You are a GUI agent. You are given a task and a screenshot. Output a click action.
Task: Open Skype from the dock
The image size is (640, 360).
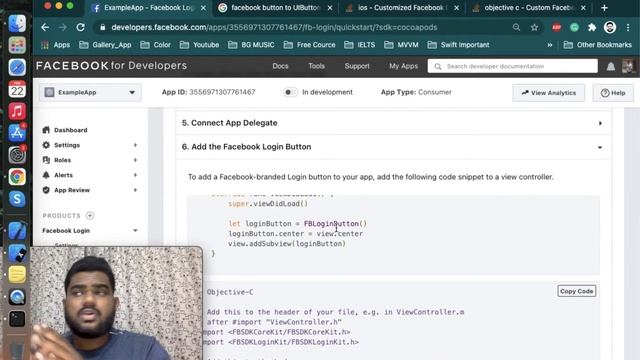(x=17, y=199)
